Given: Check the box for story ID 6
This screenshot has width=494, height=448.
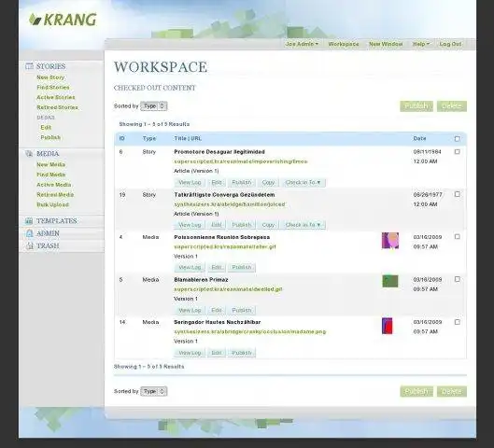Looking at the screenshot, I should (458, 152).
